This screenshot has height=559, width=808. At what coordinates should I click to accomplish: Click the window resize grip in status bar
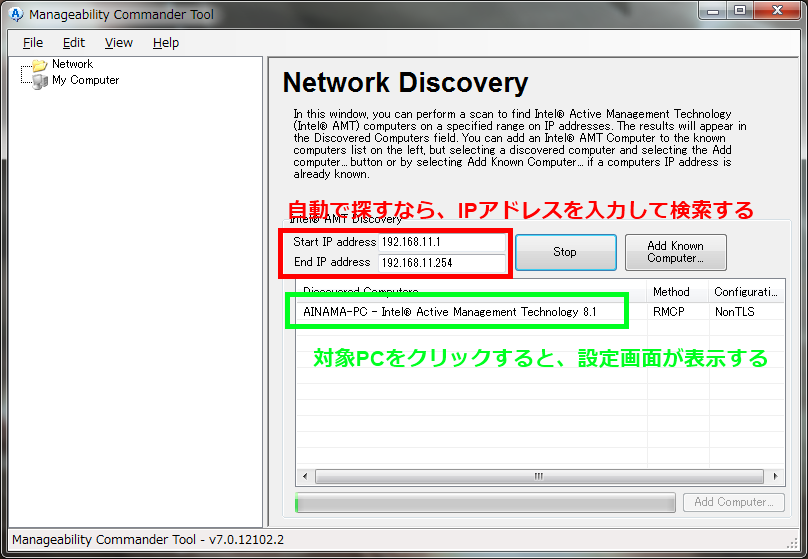(793, 542)
